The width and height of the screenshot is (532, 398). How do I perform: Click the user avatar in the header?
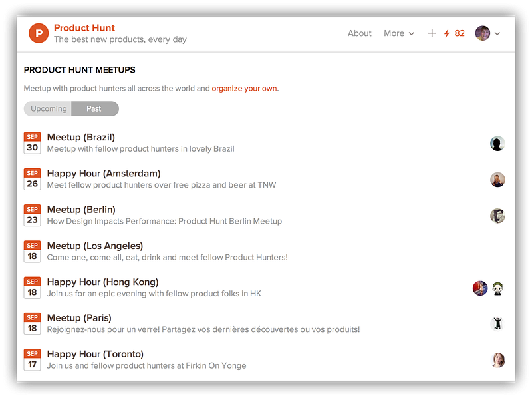tap(483, 33)
